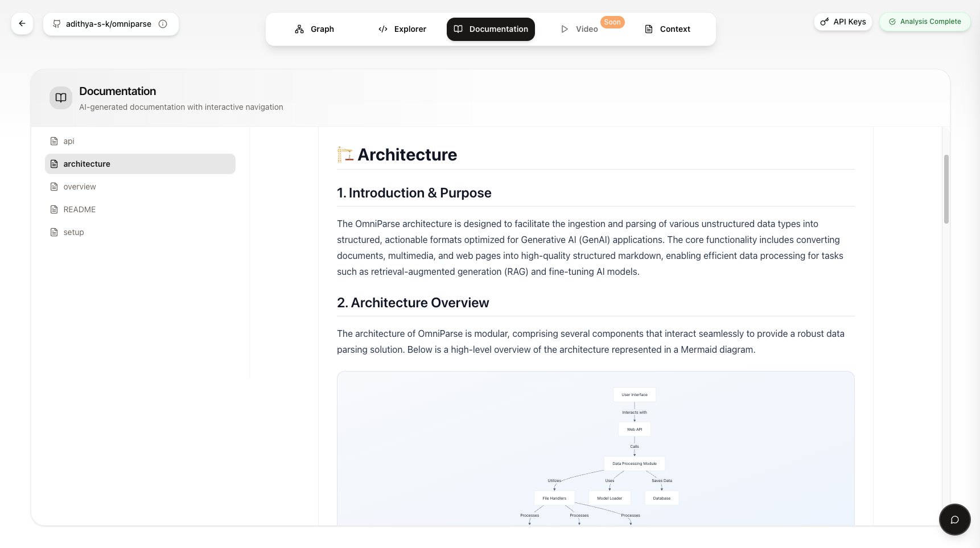Click the Analysis Complete status badge

pos(925,22)
